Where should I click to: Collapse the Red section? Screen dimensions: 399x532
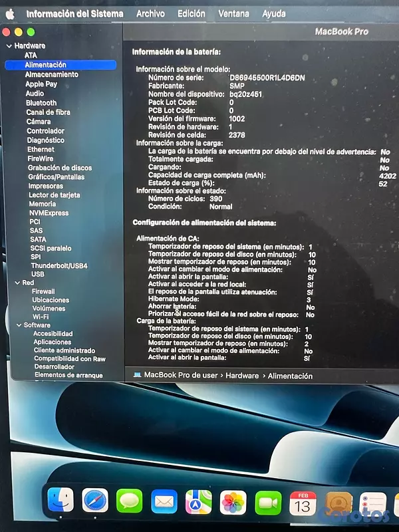[17, 283]
